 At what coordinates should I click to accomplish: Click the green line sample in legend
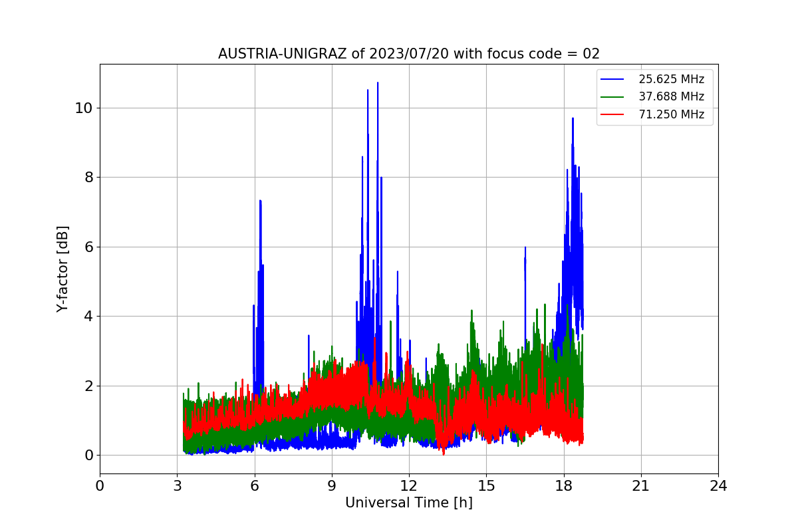click(x=612, y=96)
